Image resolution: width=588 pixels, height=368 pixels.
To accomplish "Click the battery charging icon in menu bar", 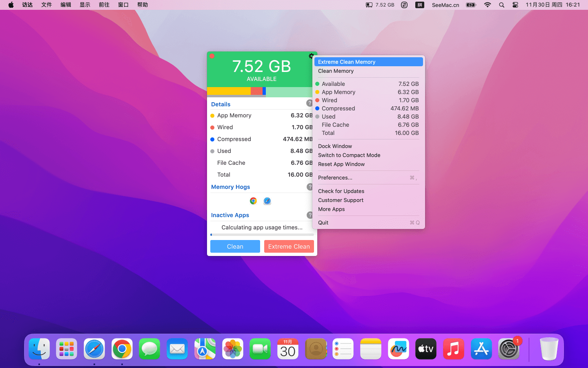I will tap(471, 5).
